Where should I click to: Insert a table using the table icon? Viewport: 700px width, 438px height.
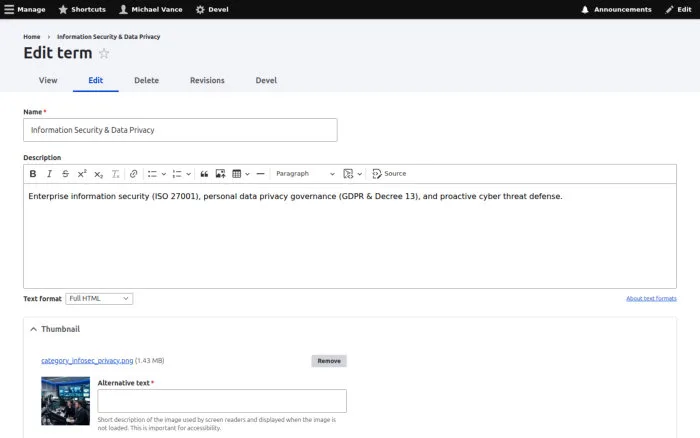(x=237, y=174)
